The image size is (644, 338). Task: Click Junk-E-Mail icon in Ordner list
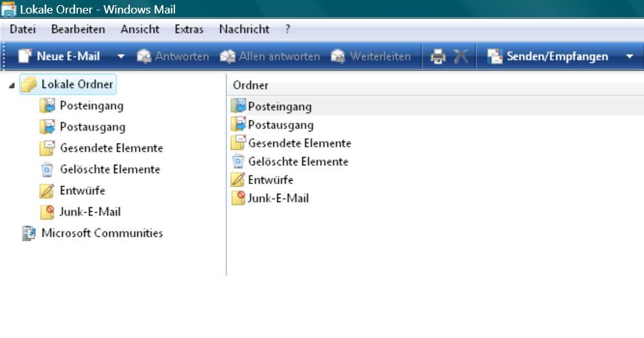coord(238,198)
